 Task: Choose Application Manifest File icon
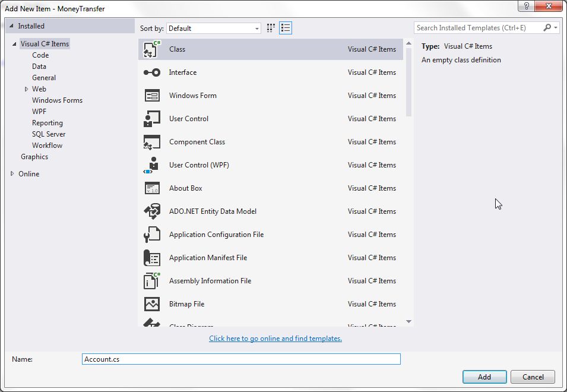pos(152,258)
